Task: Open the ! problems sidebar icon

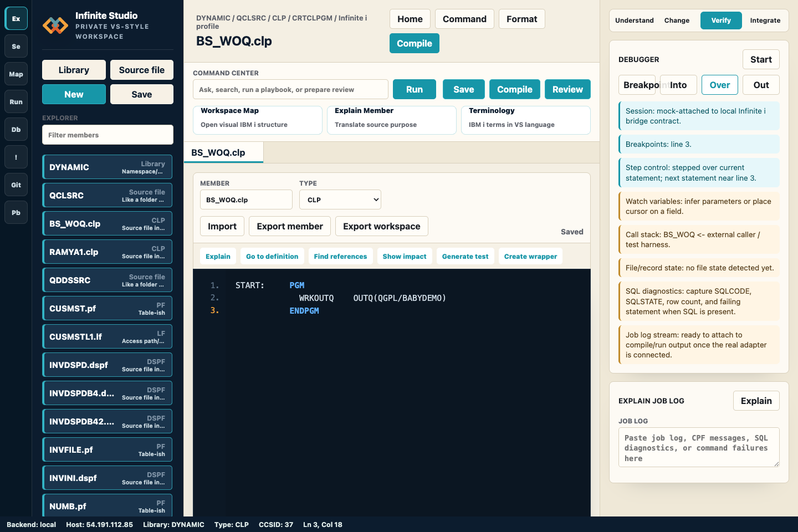Action: (x=16, y=157)
